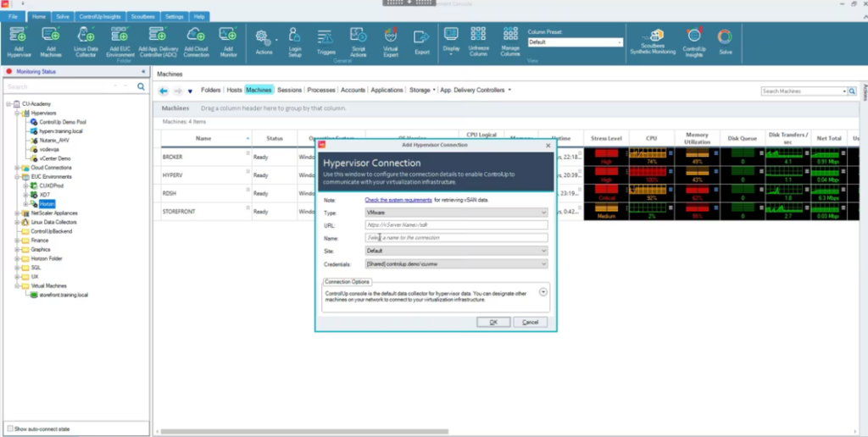The image size is (868, 437).
Task: Open Manage Columns from the ribbon
Action: [509, 42]
